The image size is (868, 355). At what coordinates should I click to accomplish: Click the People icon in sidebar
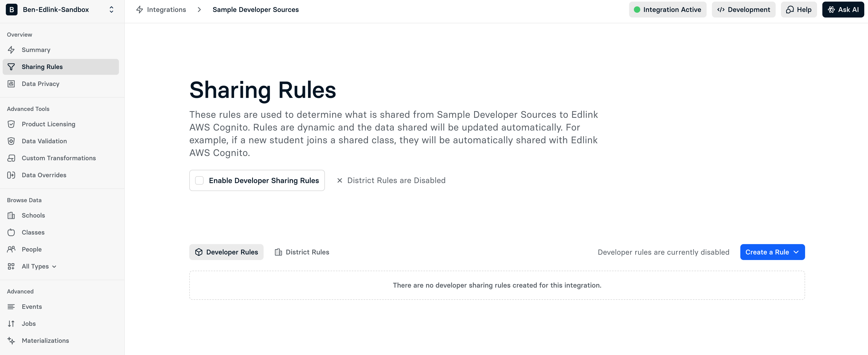[11, 249]
